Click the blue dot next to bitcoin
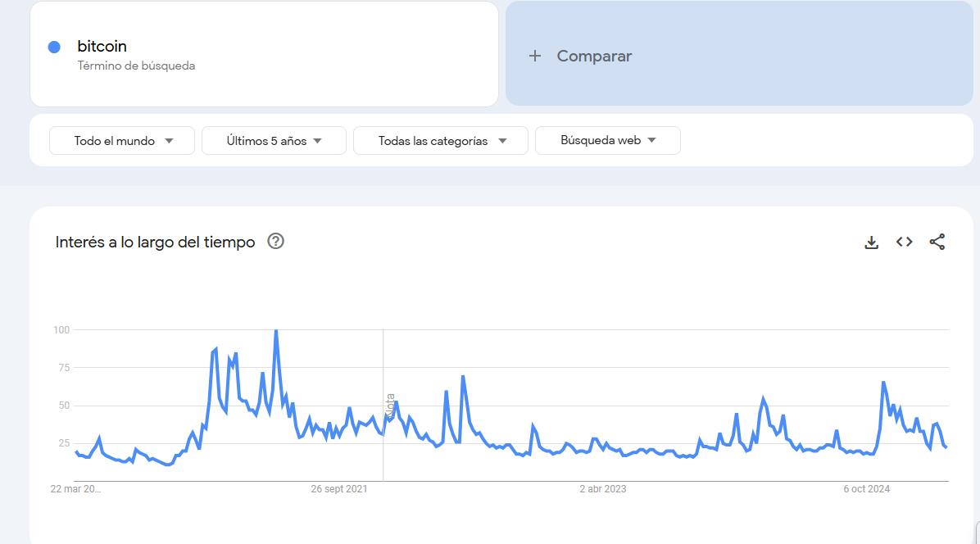Image resolution: width=980 pixels, height=544 pixels. [54, 47]
